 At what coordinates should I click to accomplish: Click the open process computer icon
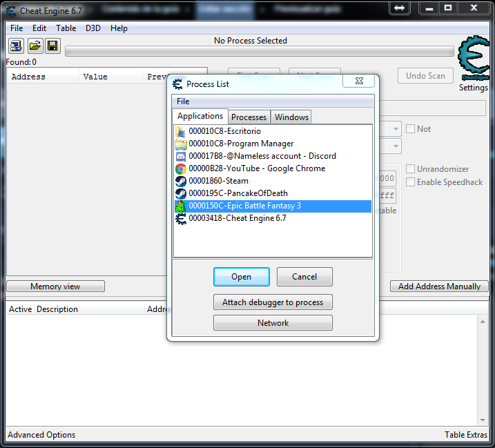pyautogui.click(x=16, y=46)
